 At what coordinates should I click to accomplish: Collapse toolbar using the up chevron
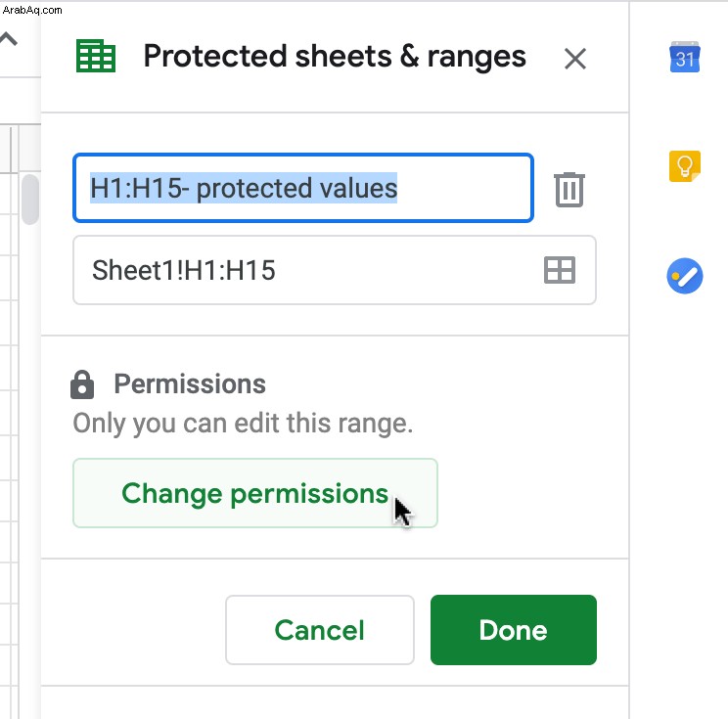[x=9, y=39]
